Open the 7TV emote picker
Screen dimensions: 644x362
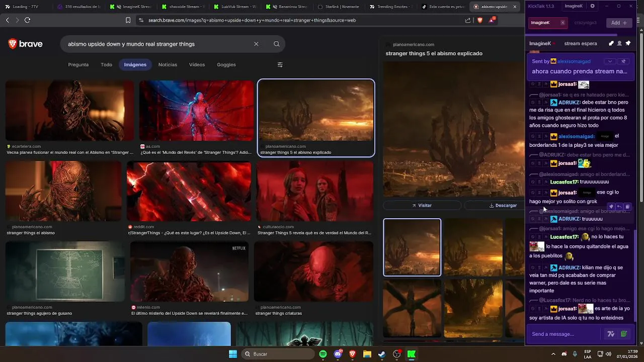pos(611,334)
